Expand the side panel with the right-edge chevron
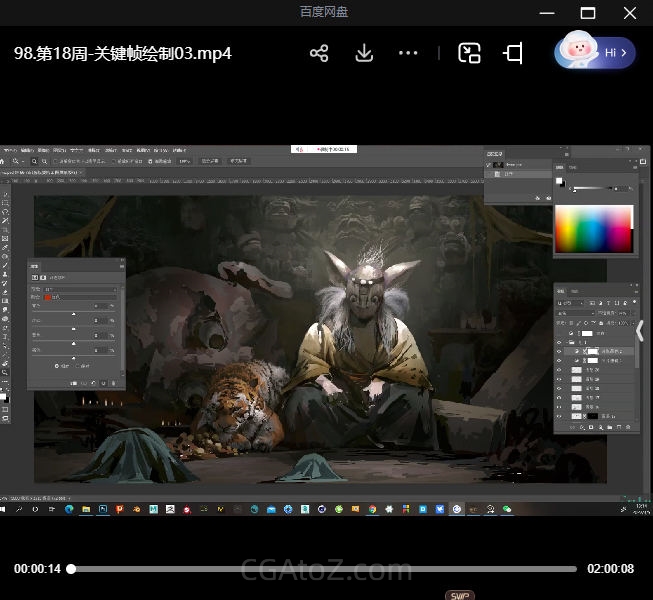The width and height of the screenshot is (653, 600). 640,331
